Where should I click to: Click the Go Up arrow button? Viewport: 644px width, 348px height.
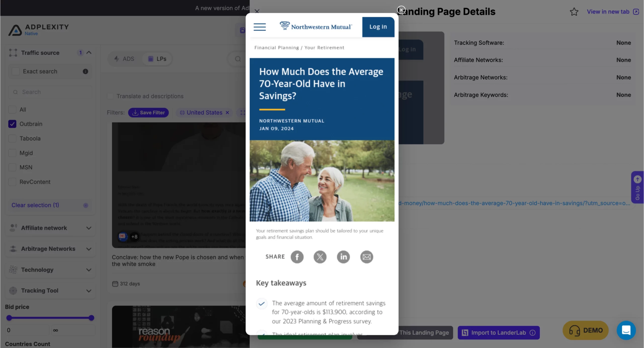point(637,187)
